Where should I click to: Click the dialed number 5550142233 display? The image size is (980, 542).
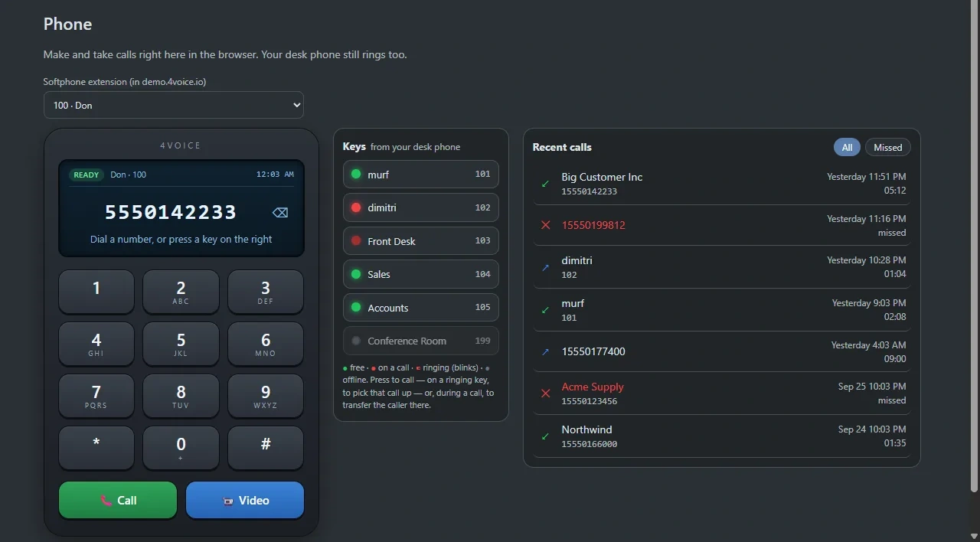171,212
